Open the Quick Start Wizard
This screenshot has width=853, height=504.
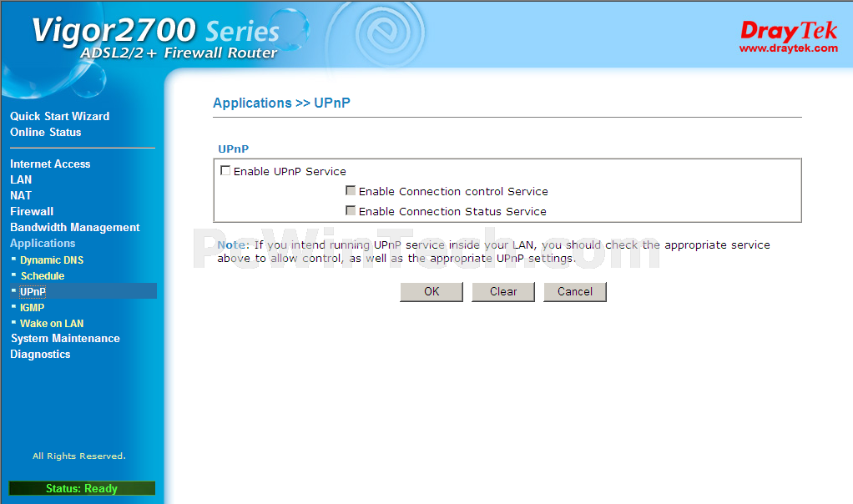pos(59,116)
